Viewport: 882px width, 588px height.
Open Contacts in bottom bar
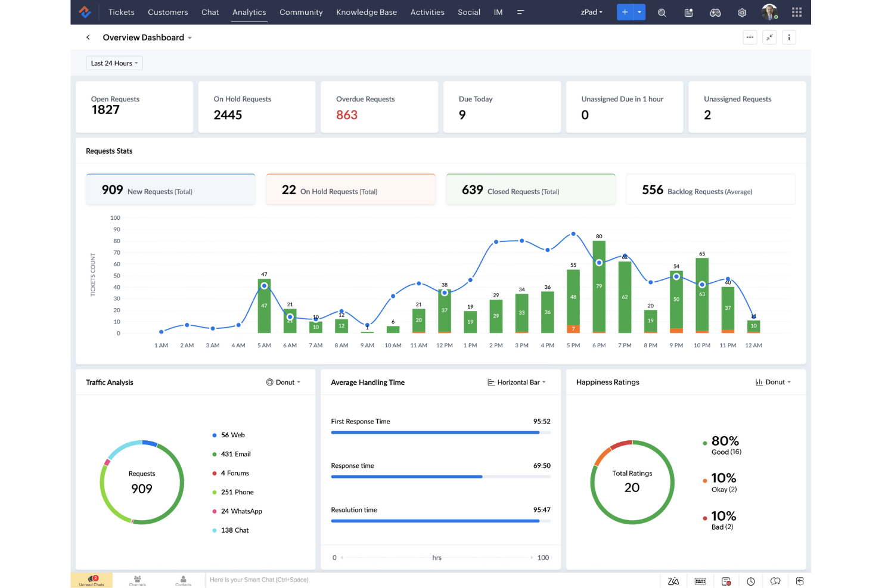[x=184, y=580]
